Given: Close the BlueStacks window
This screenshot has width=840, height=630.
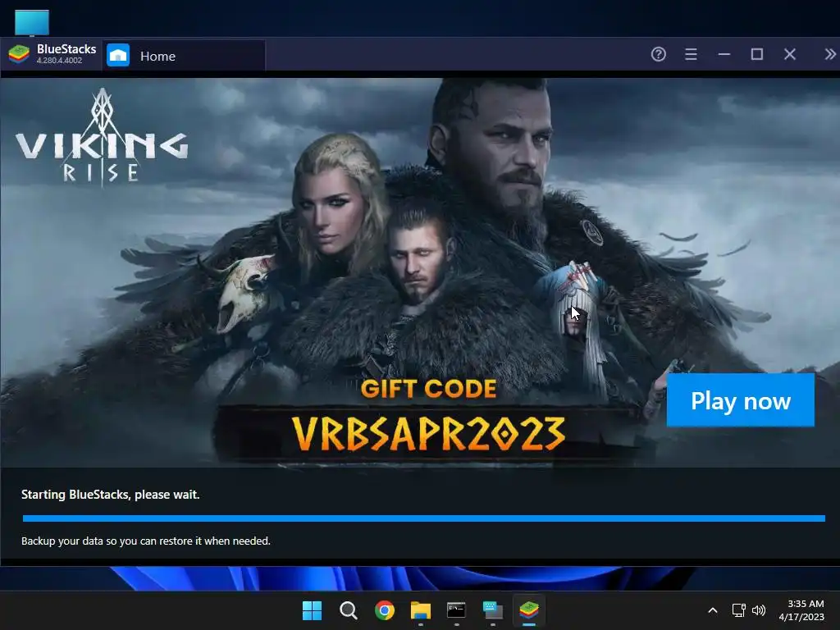Looking at the screenshot, I should [x=790, y=54].
